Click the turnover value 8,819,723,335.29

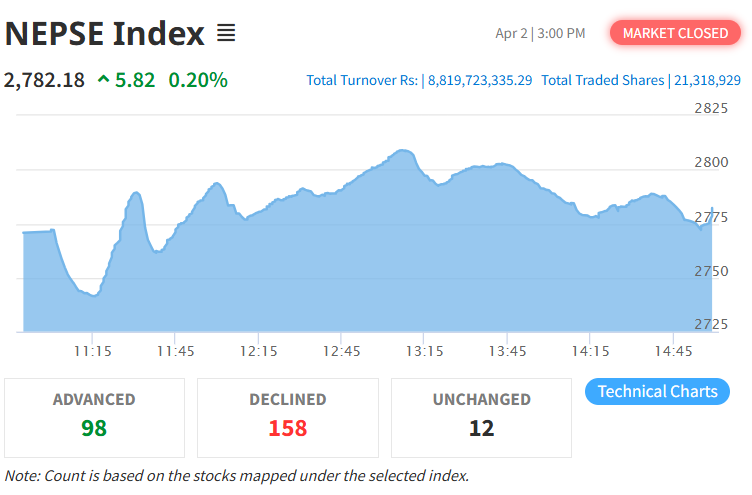(480, 80)
